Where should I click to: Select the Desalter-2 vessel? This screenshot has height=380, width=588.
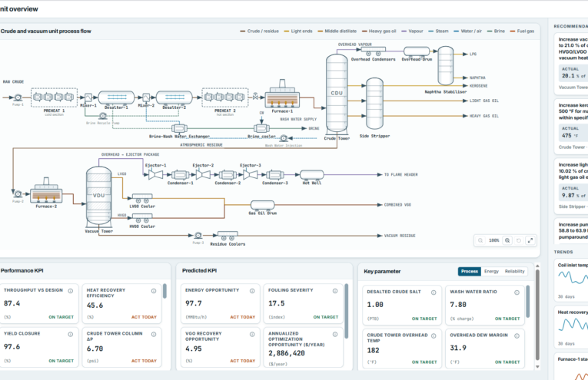(174, 97)
